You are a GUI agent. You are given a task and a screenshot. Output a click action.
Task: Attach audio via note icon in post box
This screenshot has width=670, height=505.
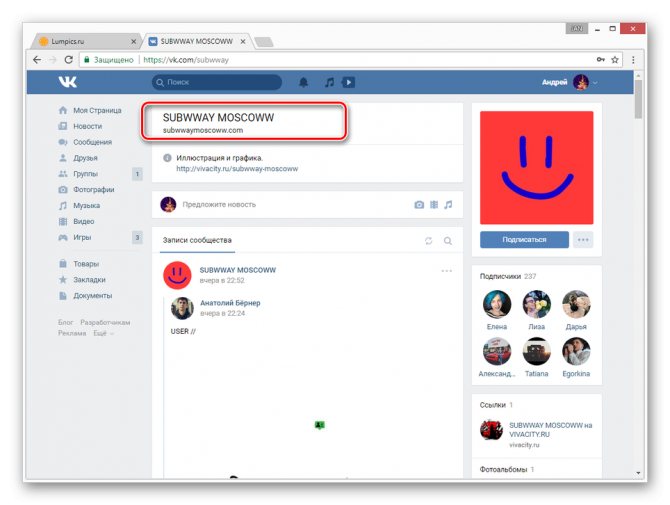[x=448, y=205]
